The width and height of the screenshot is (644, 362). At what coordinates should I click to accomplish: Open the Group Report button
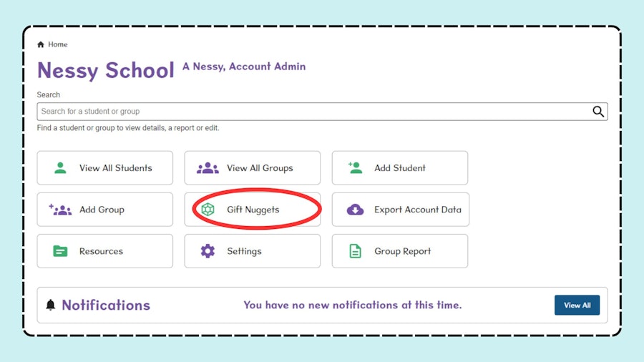[x=399, y=251]
